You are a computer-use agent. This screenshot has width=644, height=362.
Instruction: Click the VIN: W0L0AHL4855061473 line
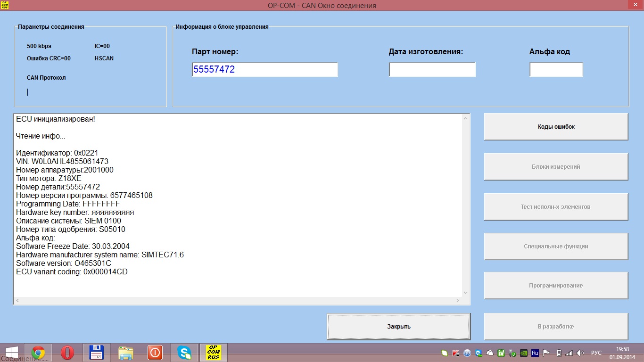tap(62, 161)
